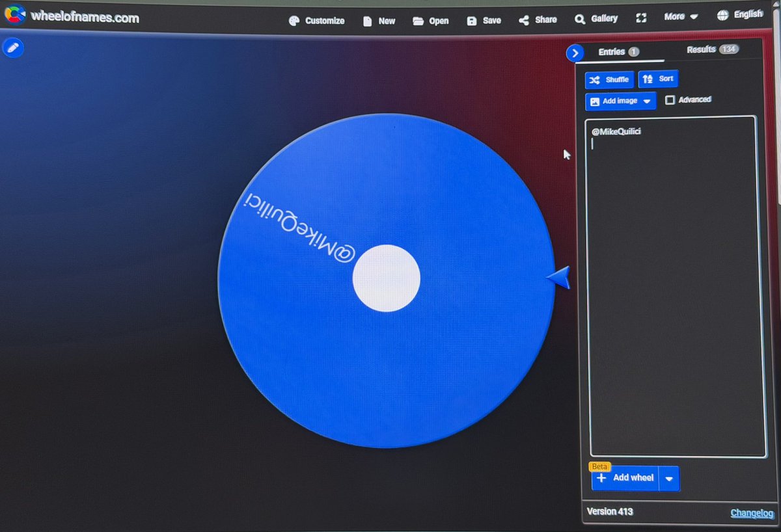
Task: Click the wheelofnames.com logo icon
Action: [14, 16]
